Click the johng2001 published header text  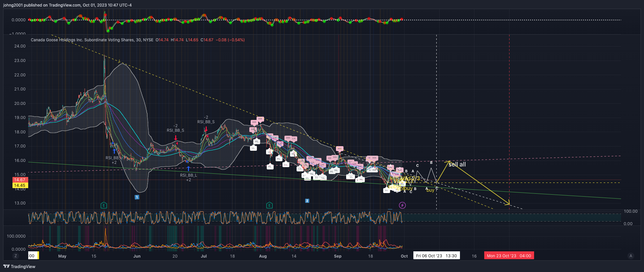pos(68,5)
